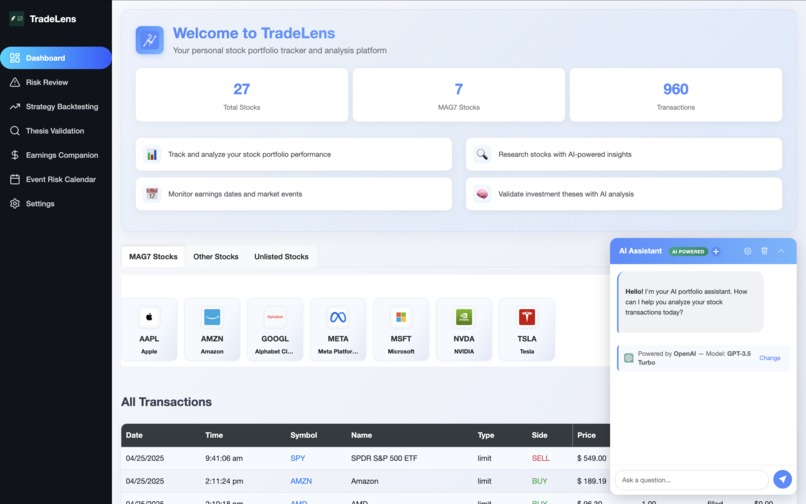The width and height of the screenshot is (806, 504).
Task: Open Risk Review page
Action: pyautogui.click(x=56, y=82)
